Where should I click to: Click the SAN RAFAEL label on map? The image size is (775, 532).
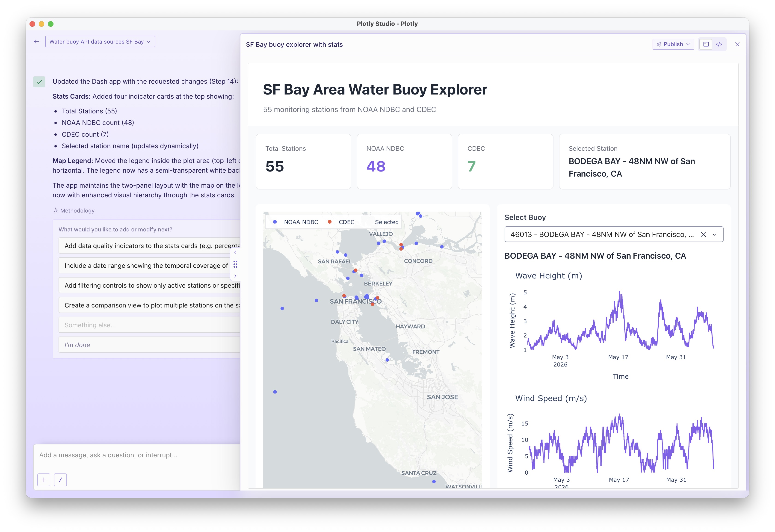point(334,261)
